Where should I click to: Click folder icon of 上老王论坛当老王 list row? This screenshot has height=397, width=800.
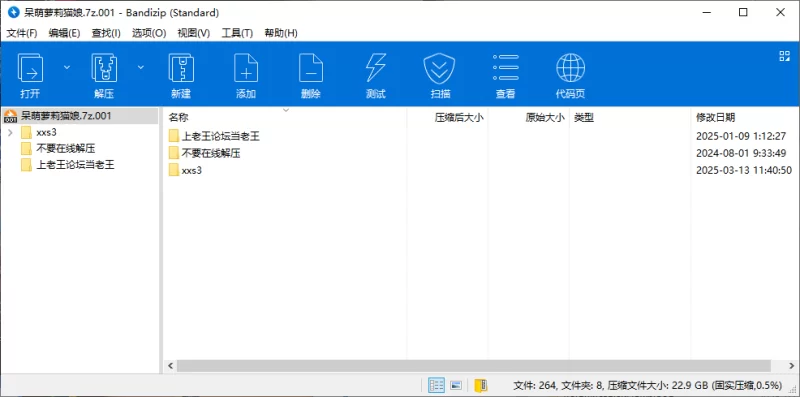click(174, 136)
